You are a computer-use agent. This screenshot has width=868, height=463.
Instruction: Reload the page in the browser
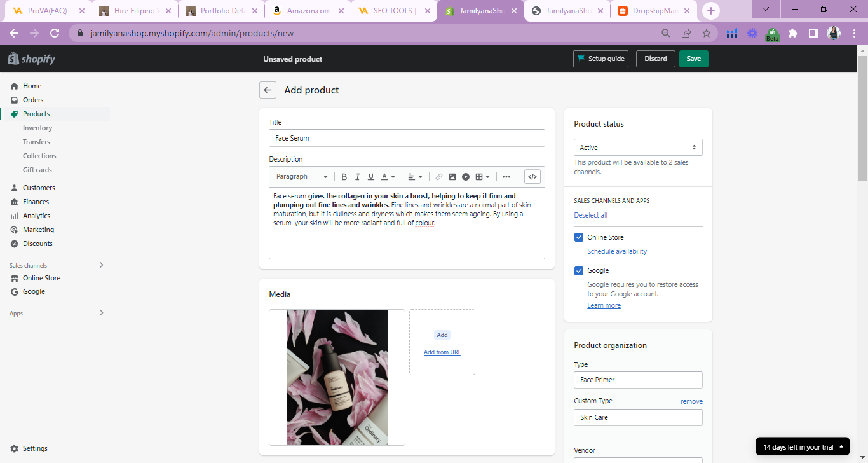point(55,33)
